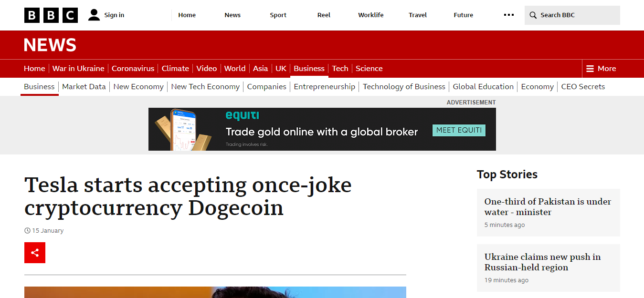Open Future in the top navigation

coord(464,15)
